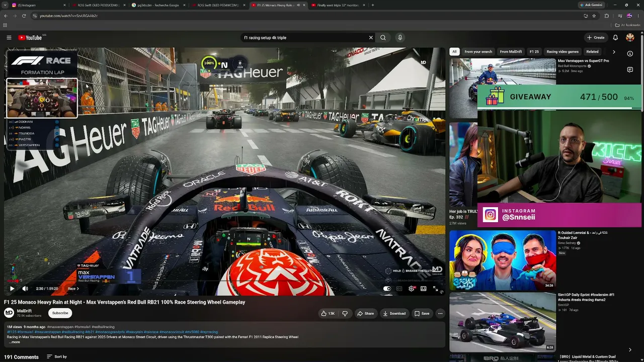Open Max Verstappen vs SuperGT Pro video
Image resolution: width=644 pixels, height=362 pixels.
583,61
